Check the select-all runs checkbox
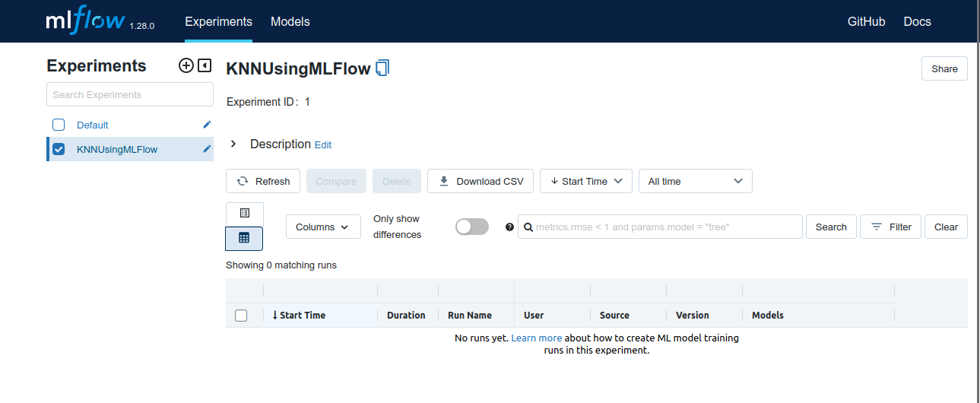This screenshot has height=403, width=980. 241,316
